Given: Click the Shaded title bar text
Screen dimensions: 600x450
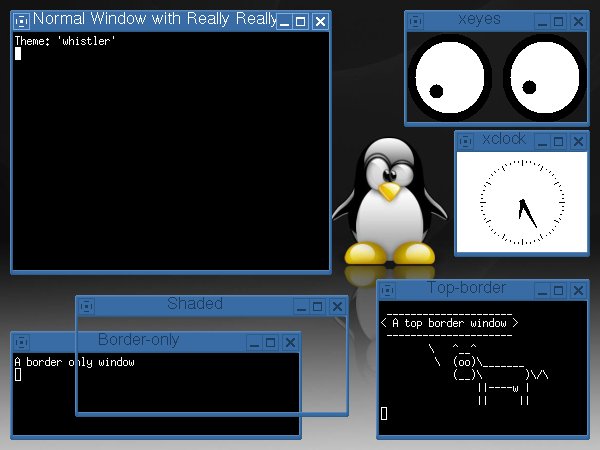Looking at the screenshot, I should [x=195, y=304].
